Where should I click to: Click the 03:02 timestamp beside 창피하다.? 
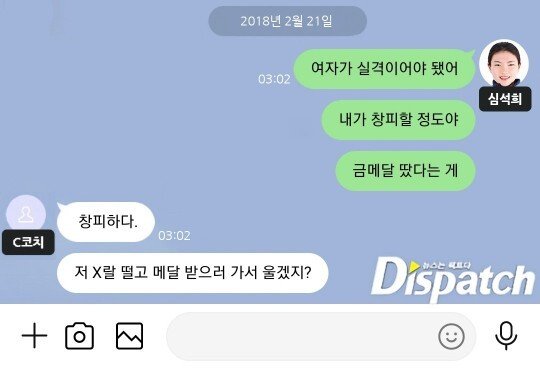pos(174,236)
